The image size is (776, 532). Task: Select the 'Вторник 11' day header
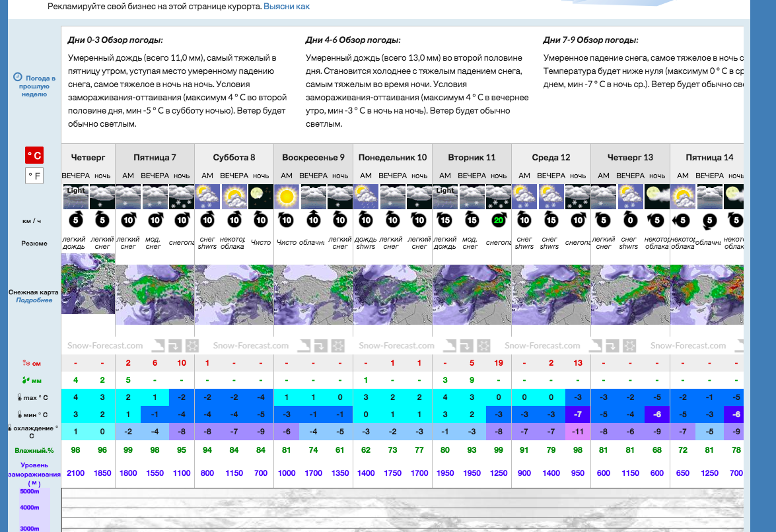[472, 157]
